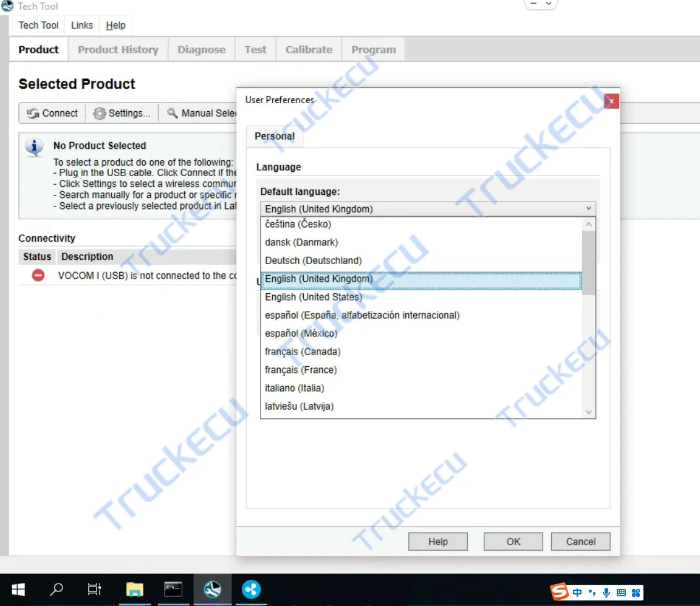The image size is (700, 606).
Task: Open the taskbar search magnifier
Action: coord(57,589)
